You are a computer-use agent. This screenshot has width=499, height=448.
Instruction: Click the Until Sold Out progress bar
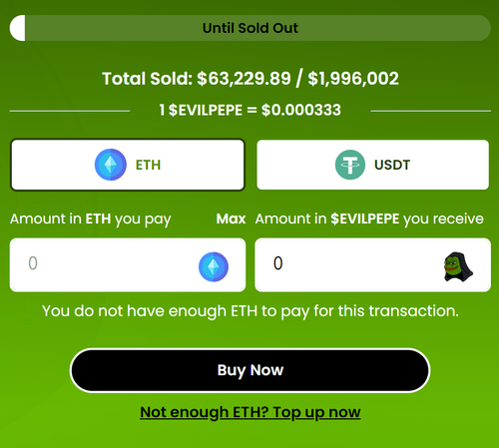pos(250,28)
